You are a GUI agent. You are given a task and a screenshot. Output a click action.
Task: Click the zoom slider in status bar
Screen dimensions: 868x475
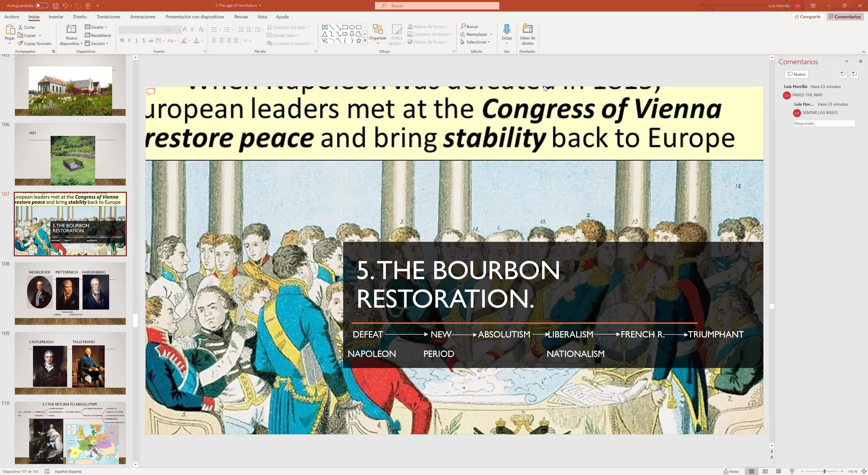(824, 471)
